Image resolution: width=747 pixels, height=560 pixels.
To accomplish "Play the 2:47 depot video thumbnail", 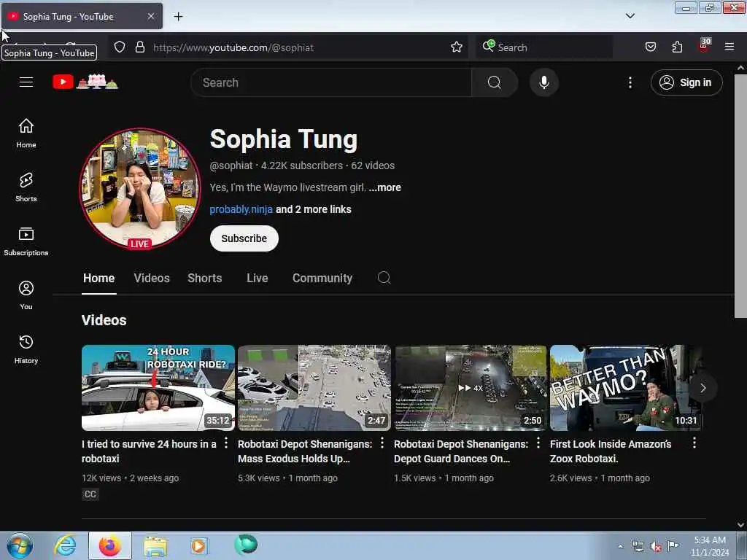I will (314, 388).
